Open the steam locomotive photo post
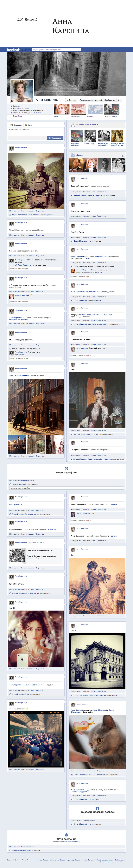Viewport: 133px width, 868px height. click(x=36, y=181)
